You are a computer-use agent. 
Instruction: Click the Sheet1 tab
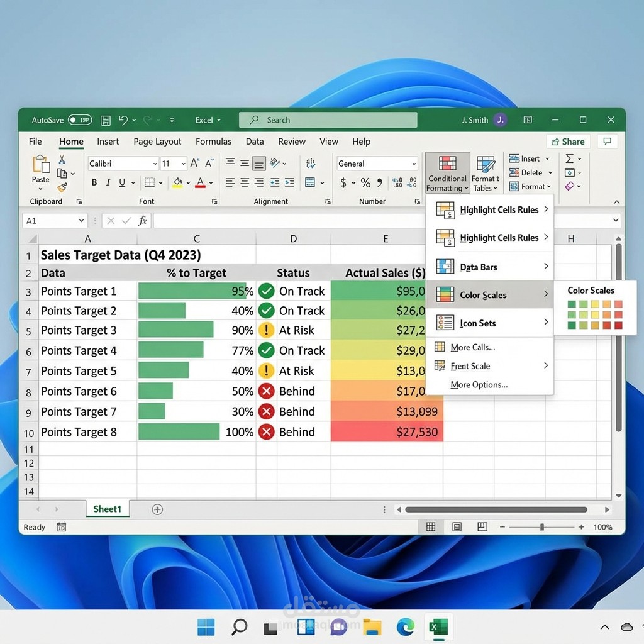pyautogui.click(x=107, y=509)
